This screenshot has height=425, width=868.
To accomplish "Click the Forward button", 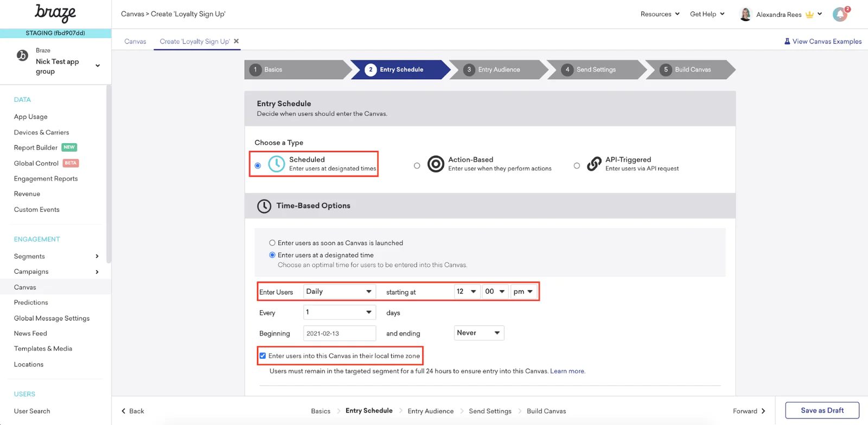I will pyautogui.click(x=749, y=411).
